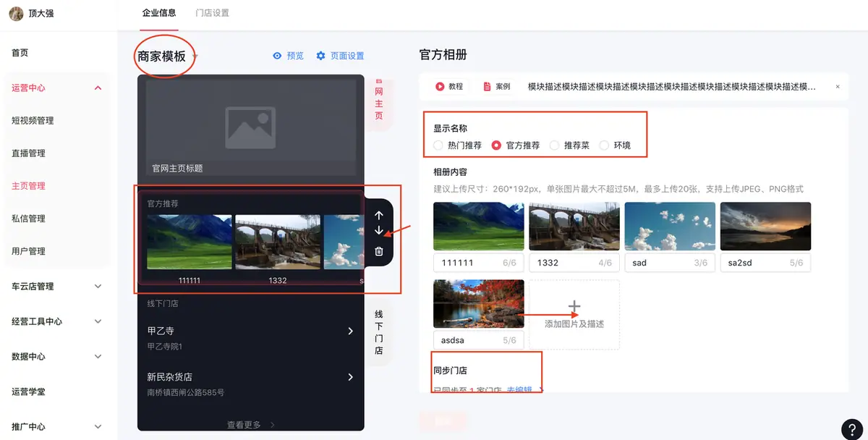868x440 pixels.
Task: Click the album photo captioned 1332
Action: click(x=574, y=226)
